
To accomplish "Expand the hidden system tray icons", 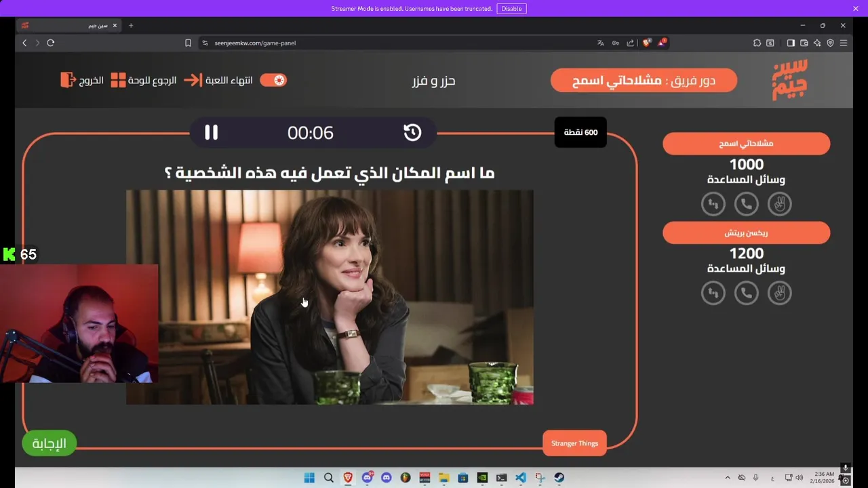I will point(728,478).
